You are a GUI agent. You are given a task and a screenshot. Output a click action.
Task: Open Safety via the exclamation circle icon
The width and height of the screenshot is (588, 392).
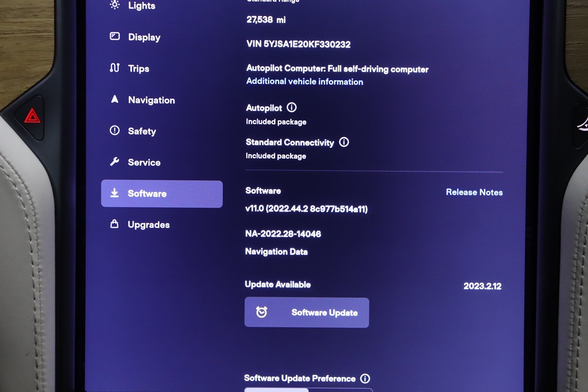pyautogui.click(x=115, y=131)
